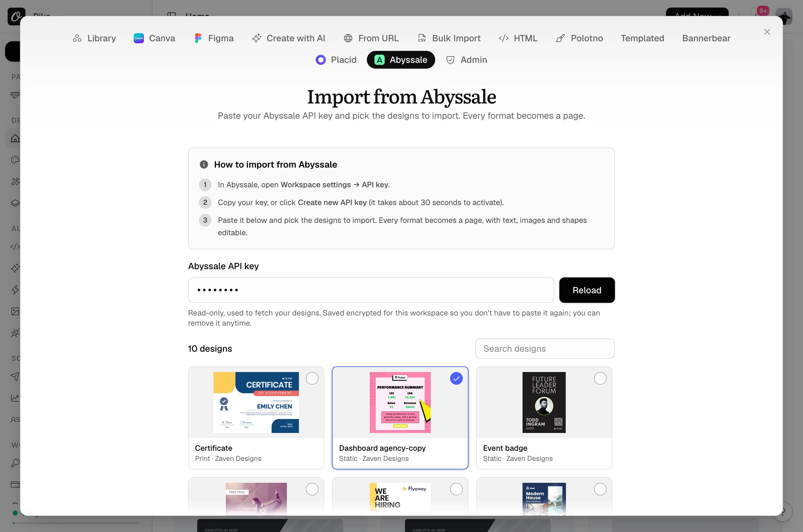Click the code brackets icon in sidebar
The height and width of the screenshot is (532, 803).
[x=15, y=247]
